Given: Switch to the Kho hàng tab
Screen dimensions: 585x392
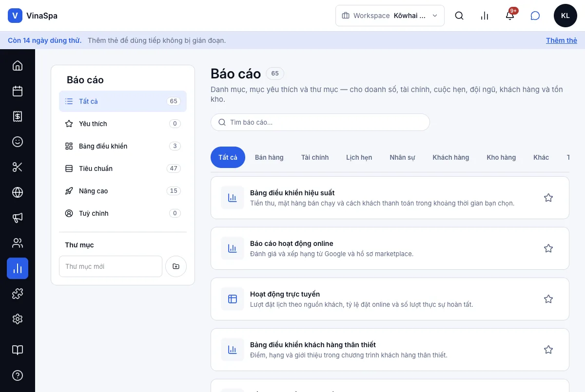Looking at the screenshot, I should (501, 157).
